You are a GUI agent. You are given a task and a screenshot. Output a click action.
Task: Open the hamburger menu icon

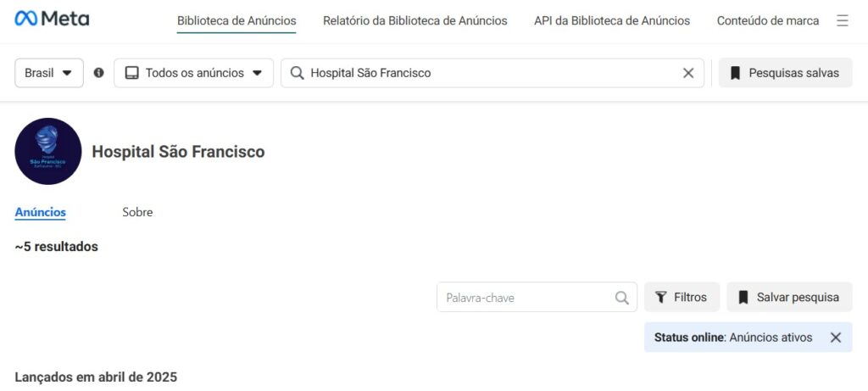tap(842, 21)
